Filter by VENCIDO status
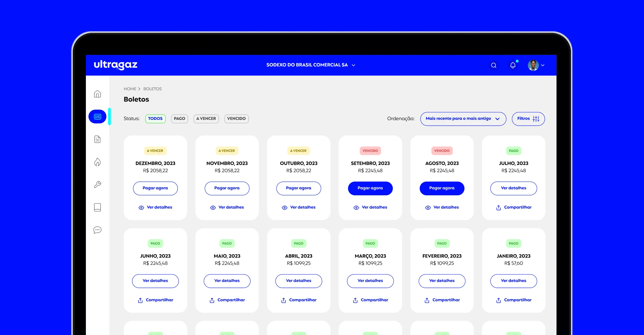This screenshot has width=644, height=335. [236, 119]
